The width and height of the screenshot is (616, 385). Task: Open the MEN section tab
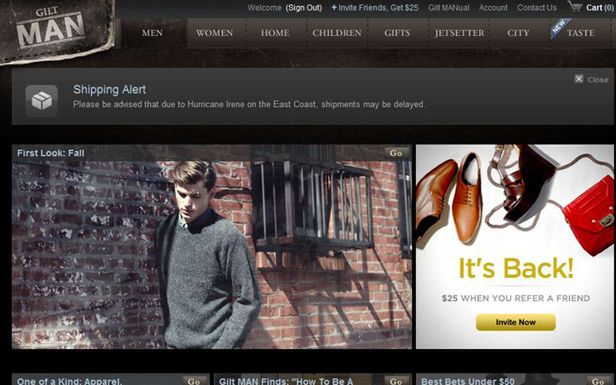coord(152,33)
